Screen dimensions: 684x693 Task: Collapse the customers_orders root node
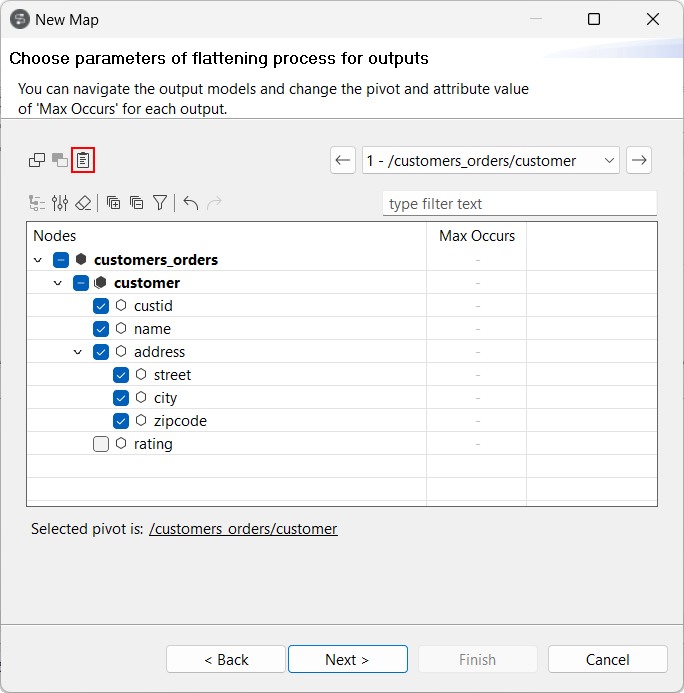tap(38, 260)
